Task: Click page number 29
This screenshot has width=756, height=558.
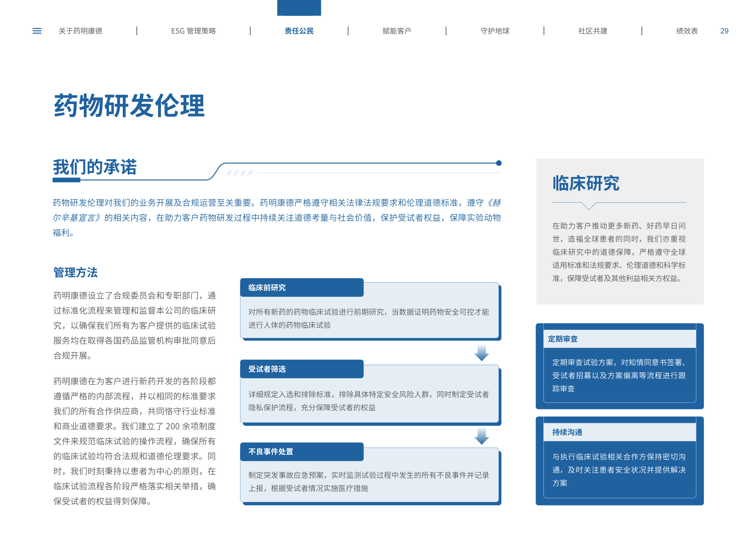Action: 724,31
